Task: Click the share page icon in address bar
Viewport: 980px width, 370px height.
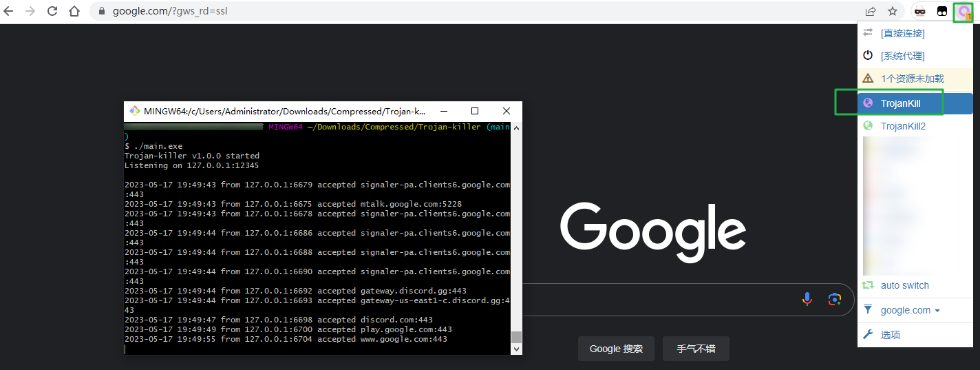Action: [x=871, y=11]
